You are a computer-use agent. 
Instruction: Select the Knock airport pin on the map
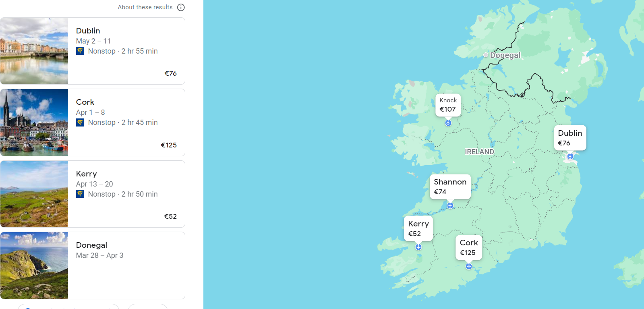click(448, 123)
